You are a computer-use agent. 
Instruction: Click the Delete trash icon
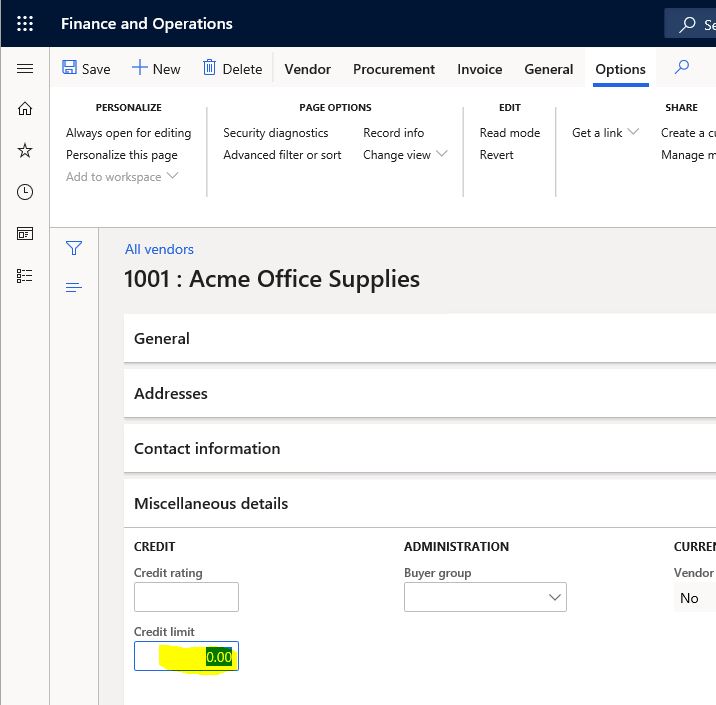tap(209, 68)
